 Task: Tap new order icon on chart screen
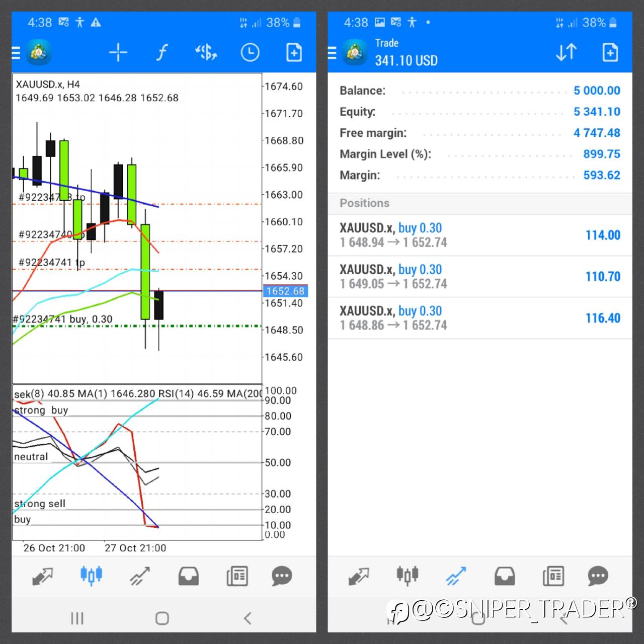[x=294, y=52]
